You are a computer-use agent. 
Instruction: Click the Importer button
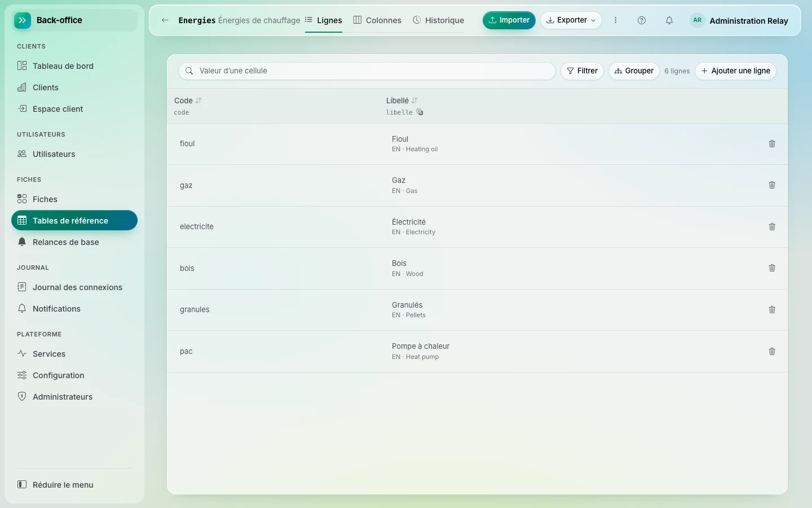point(509,20)
